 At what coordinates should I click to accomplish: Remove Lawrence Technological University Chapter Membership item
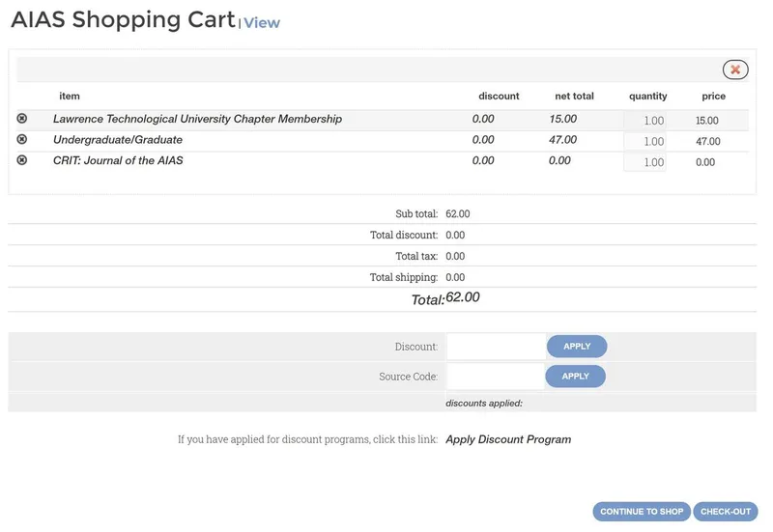coord(22,119)
